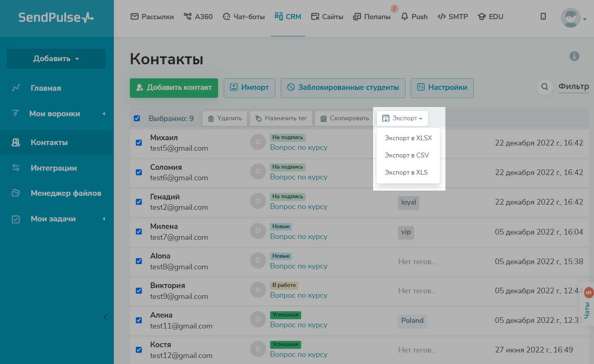The width and height of the screenshot is (594, 364).
Task: Toggle the Экспорт dropdown button
Action: [402, 118]
